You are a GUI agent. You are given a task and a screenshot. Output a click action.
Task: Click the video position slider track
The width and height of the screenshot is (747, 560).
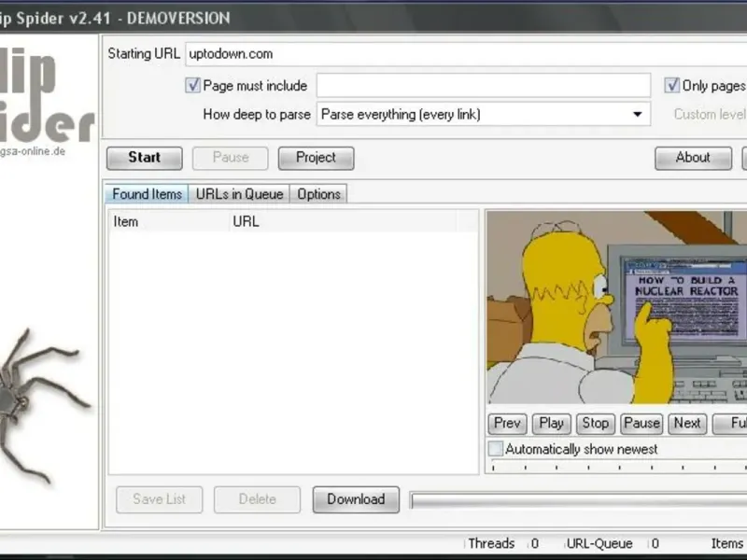[x=618, y=468]
